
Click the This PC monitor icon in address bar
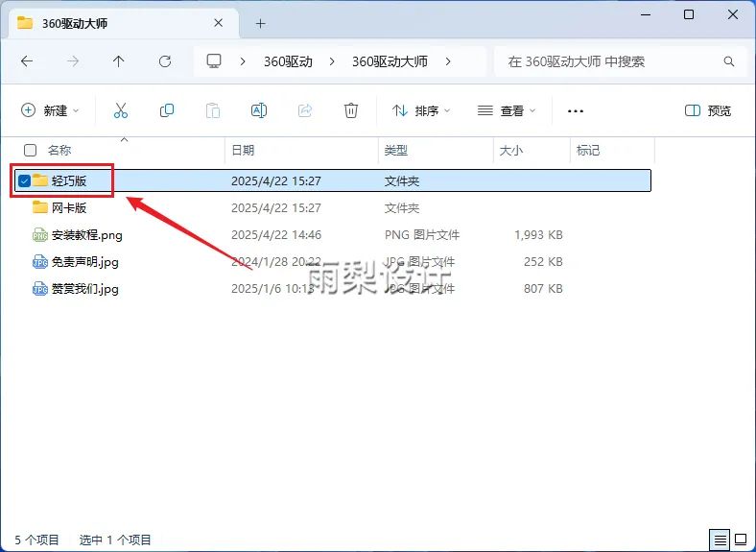[x=214, y=61]
